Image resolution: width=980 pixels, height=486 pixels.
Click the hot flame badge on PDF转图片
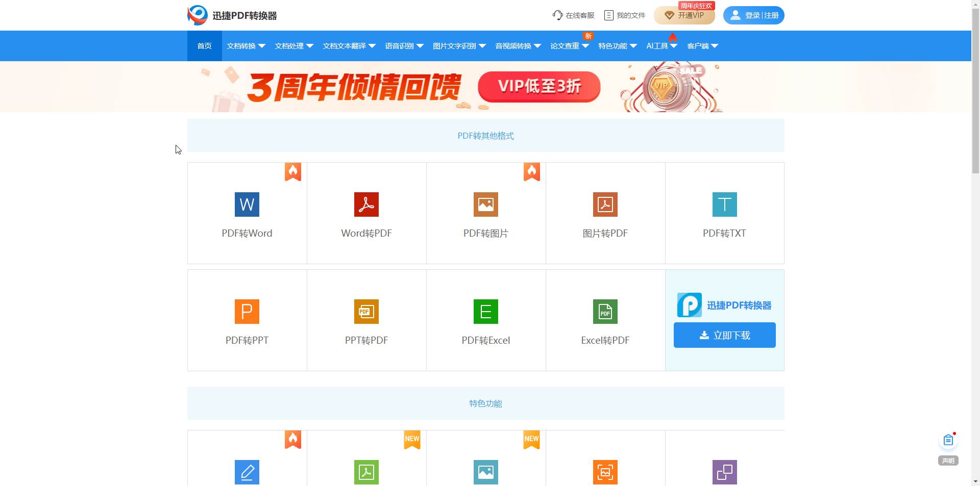tap(532, 172)
